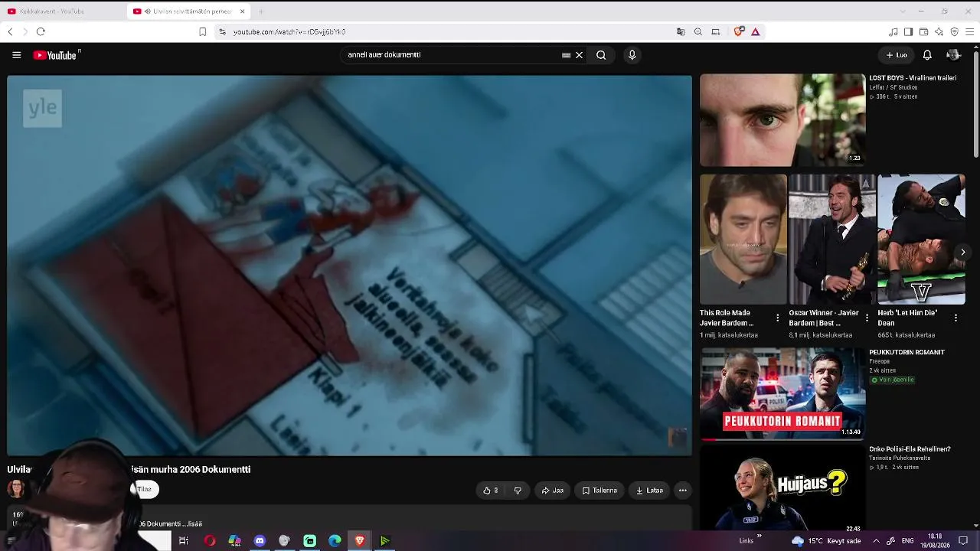Go to the YouTube home logo
This screenshot has width=980, height=551.
[55, 55]
